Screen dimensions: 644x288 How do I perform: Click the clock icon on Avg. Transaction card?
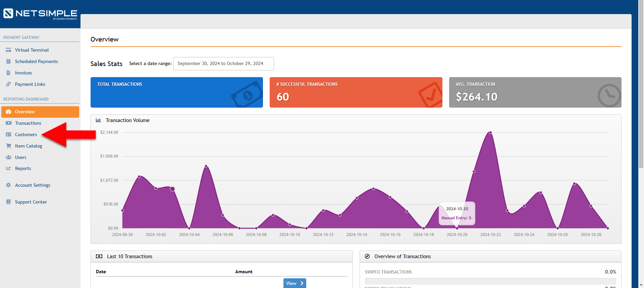[609, 96]
